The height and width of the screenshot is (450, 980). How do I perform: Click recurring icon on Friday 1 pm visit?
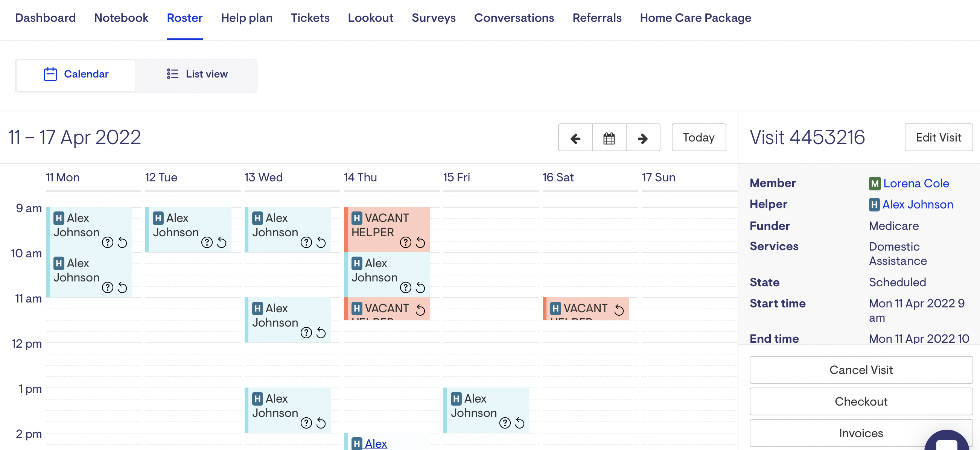(x=520, y=423)
